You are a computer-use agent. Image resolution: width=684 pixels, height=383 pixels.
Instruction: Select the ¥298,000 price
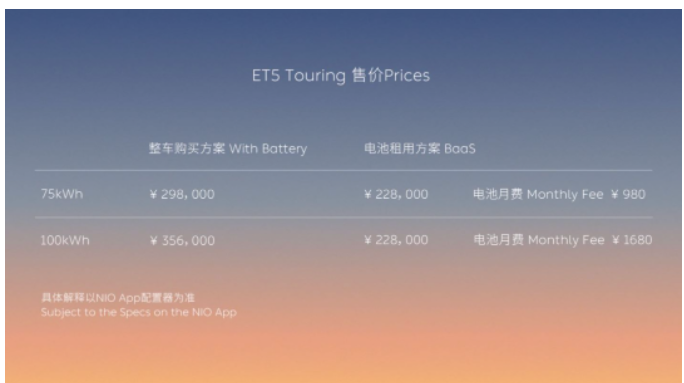coord(182,194)
